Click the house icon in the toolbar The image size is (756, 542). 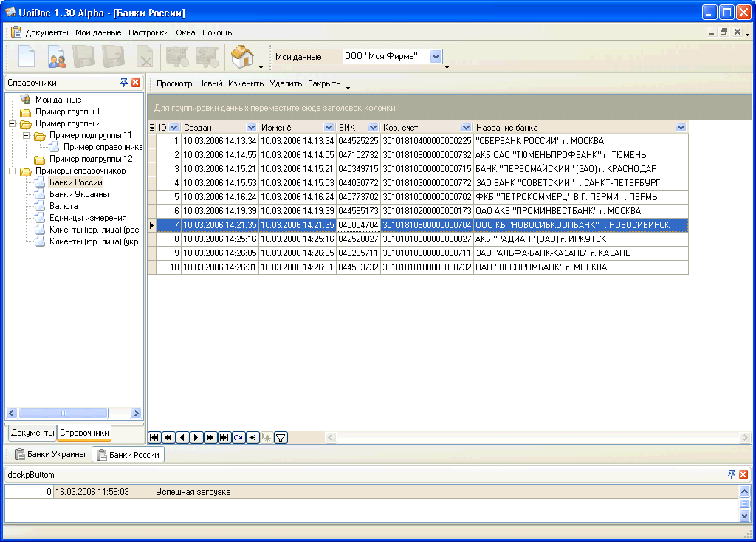241,56
